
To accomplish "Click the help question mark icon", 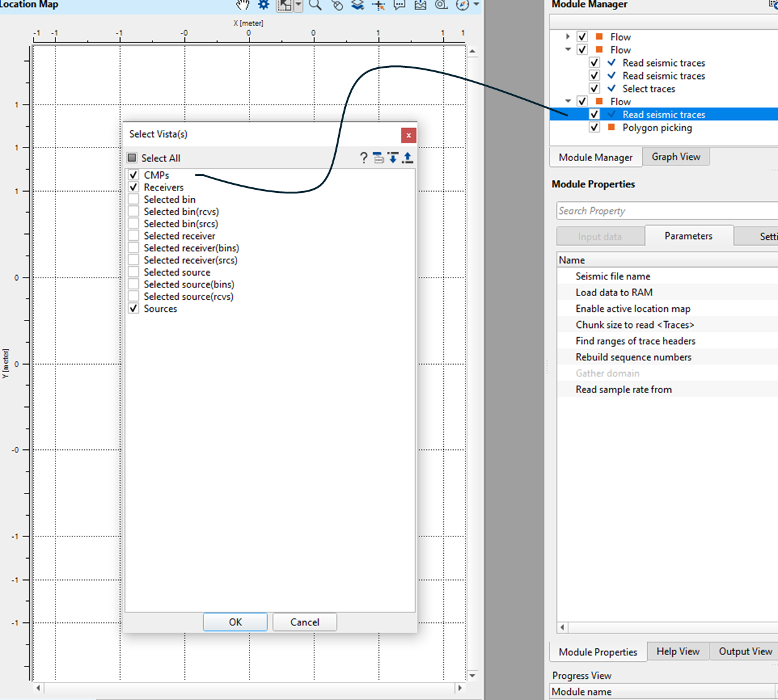I will tap(363, 158).
